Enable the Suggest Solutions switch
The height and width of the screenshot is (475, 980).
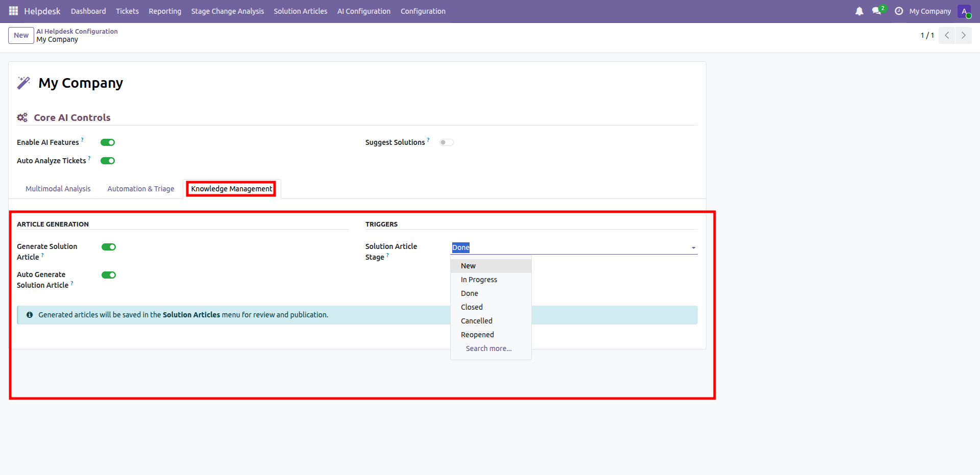(x=447, y=142)
